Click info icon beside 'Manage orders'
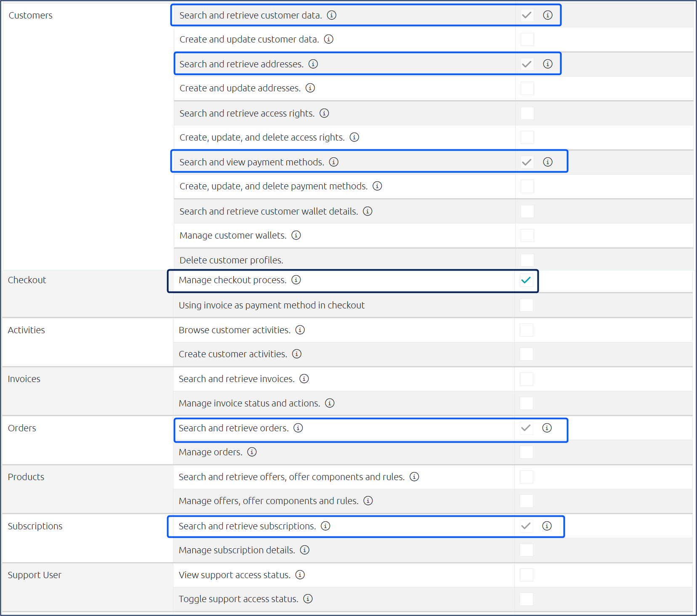Screen dimensions: 697x616 (x=252, y=452)
